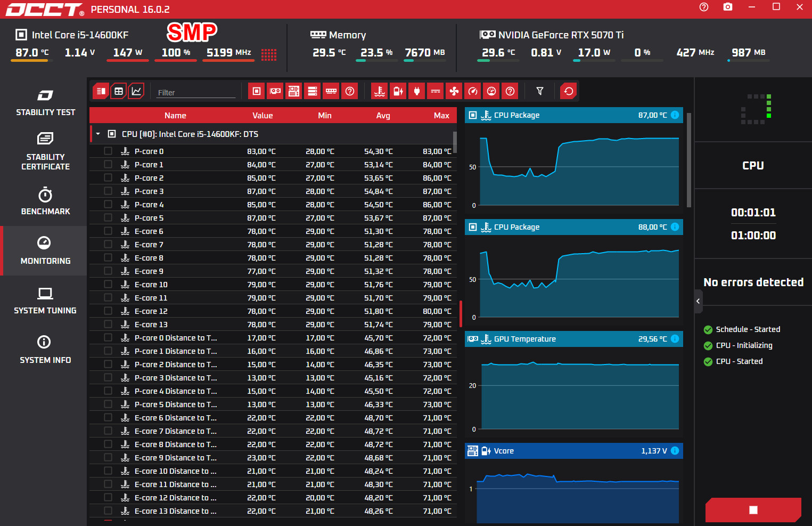Tick the E-core 6 checkbox
Screen dimensions: 812x526
coord(108,231)
